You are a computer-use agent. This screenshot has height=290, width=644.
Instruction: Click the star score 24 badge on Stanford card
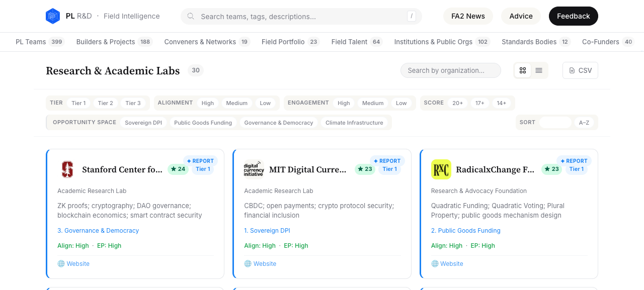point(178,169)
